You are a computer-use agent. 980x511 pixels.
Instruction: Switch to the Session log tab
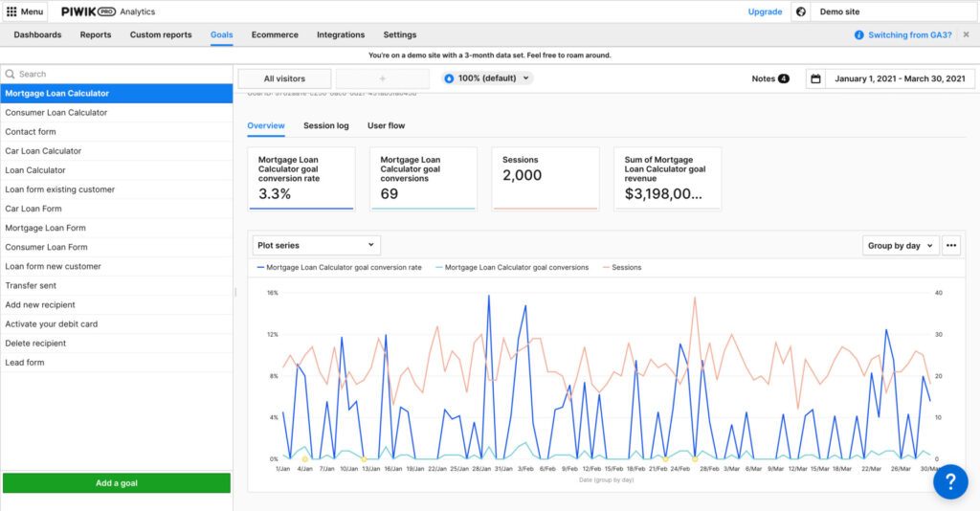(325, 125)
